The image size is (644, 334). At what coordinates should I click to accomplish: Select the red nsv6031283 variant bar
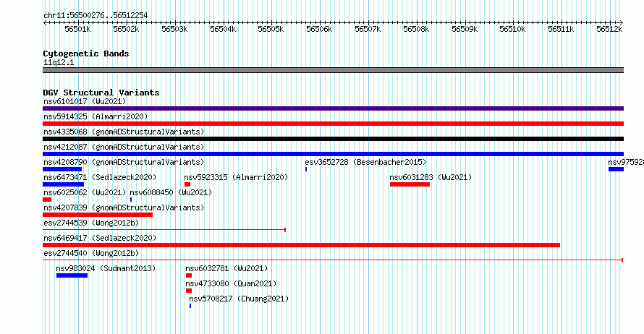pyautogui.click(x=410, y=184)
